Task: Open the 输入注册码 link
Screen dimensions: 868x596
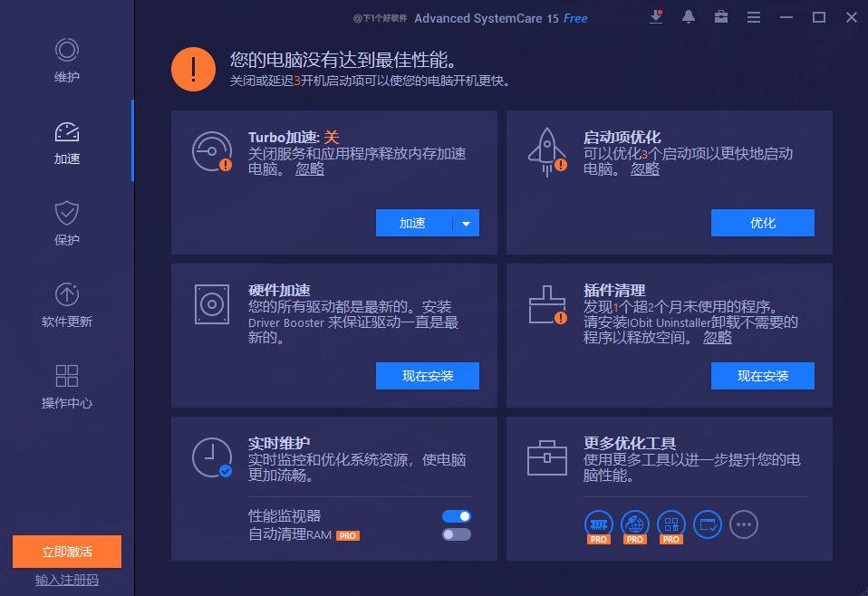Action: (x=67, y=580)
